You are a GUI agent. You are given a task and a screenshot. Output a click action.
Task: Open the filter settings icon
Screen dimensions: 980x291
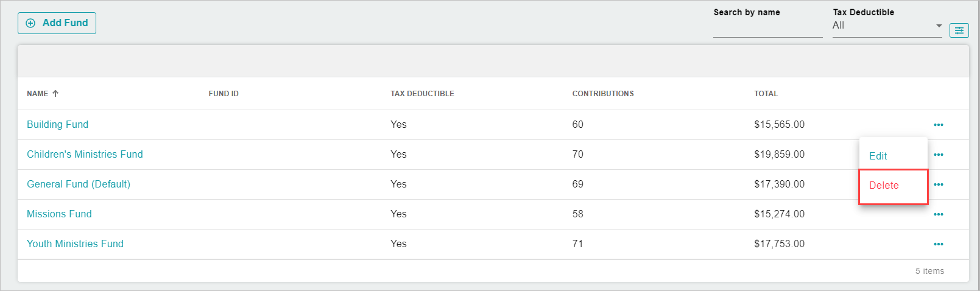[959, 30]
